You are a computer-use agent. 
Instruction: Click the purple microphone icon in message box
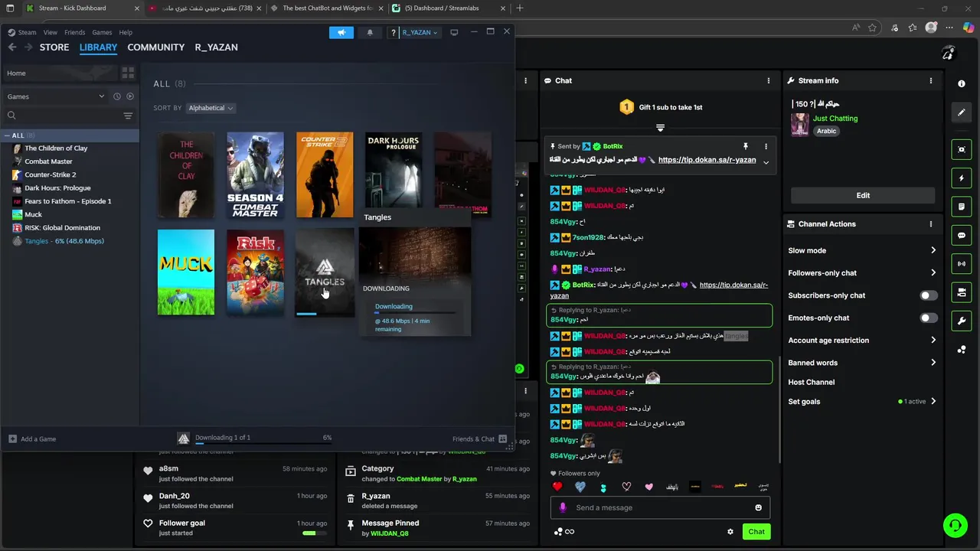pos(563,507)
